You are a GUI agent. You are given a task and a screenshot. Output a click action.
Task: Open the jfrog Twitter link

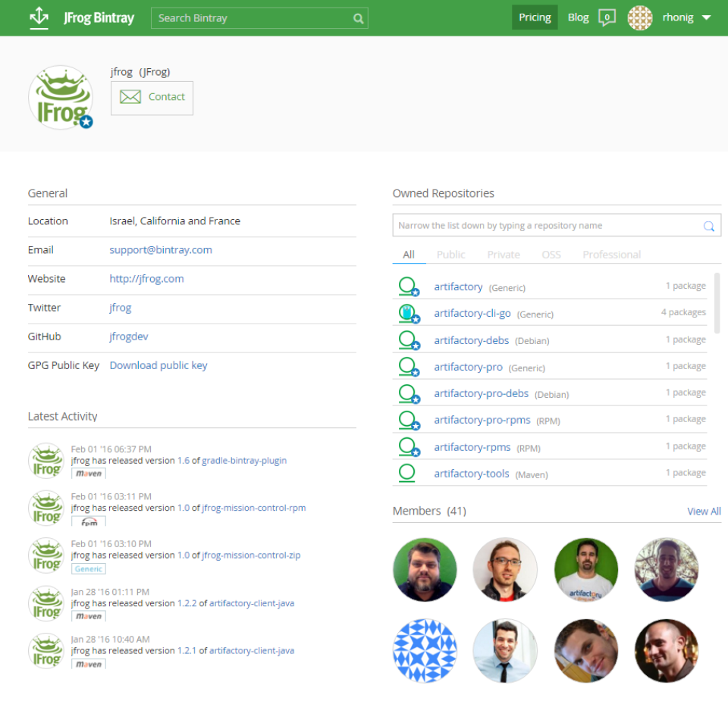pos(121,308)
